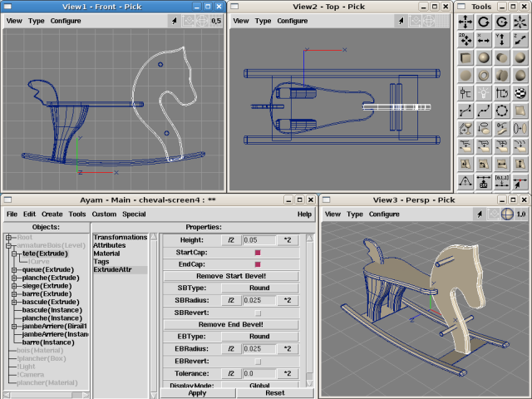
Task: Open the Custom menu in main window
Action: click(104, 214)
